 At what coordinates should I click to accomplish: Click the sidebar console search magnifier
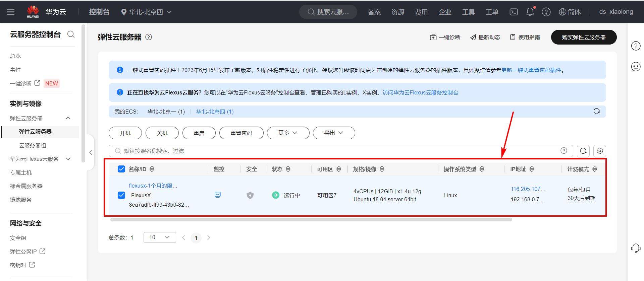pos(71,34)
